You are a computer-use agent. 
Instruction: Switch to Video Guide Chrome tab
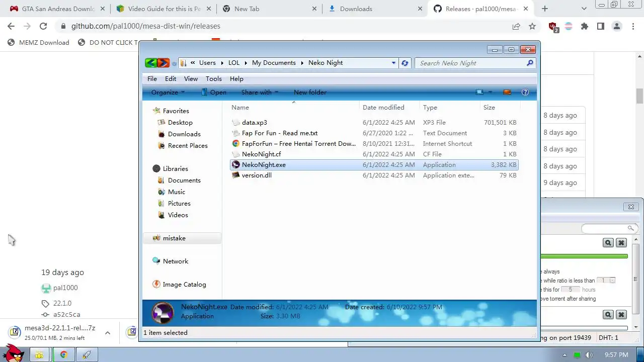pyautogui.click(x=163, y=9)
